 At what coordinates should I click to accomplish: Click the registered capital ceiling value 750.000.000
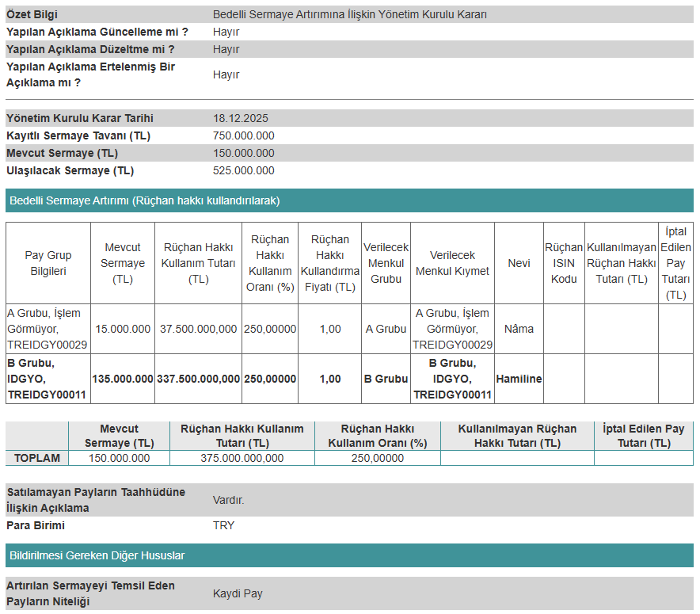(244, 135)
